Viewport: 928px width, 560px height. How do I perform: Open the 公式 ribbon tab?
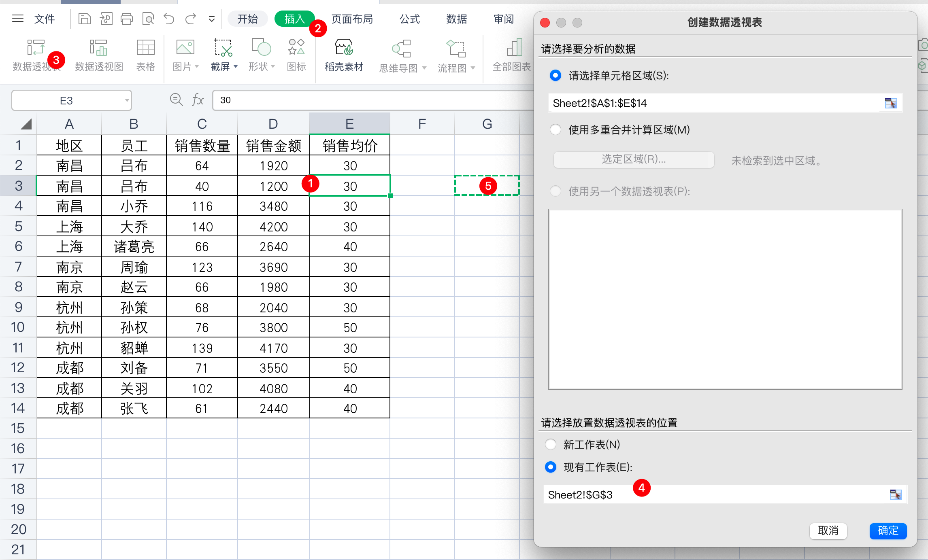click(x=409, y=19)
